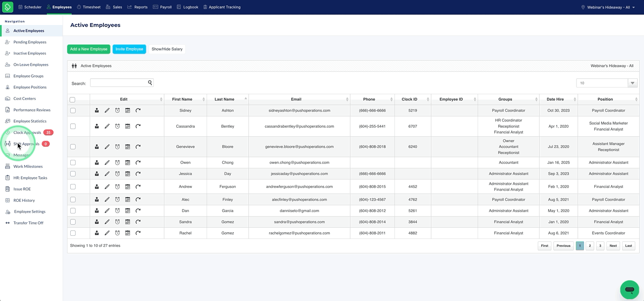Click the profile person icon for Alec Finley
Viewport: 644px width, 301px height.
click(97, 200)
